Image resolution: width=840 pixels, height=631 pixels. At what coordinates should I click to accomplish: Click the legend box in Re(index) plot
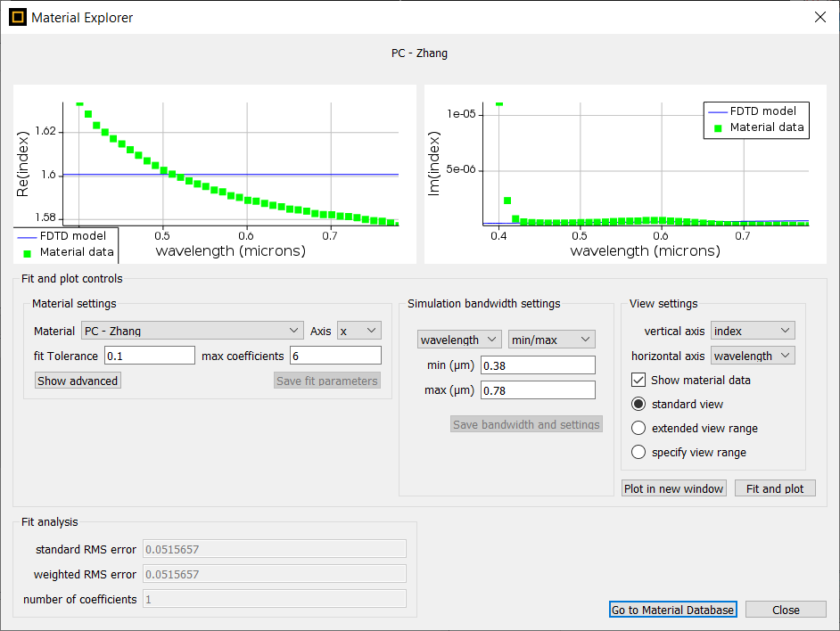(65, 245)
